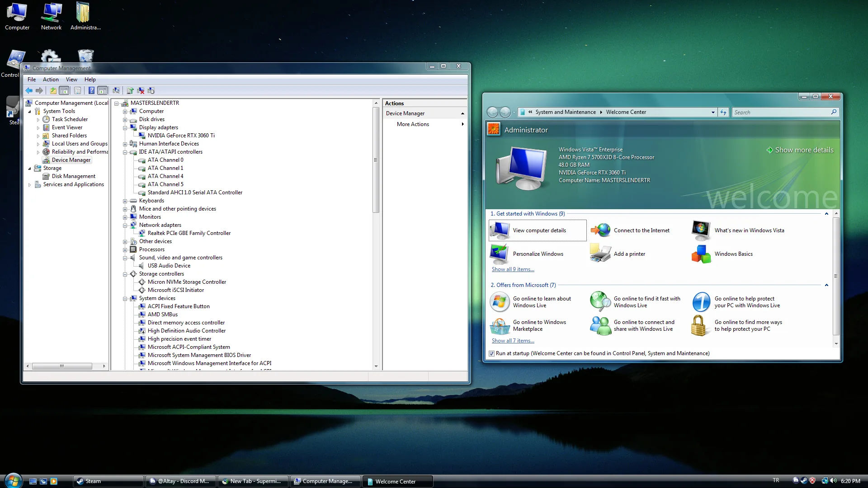Open Personalize Windows item

tap(527, 254)
